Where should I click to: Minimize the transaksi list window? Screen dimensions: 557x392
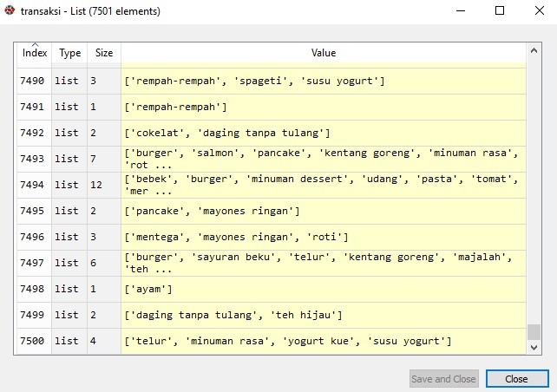[x=459, y=11]
